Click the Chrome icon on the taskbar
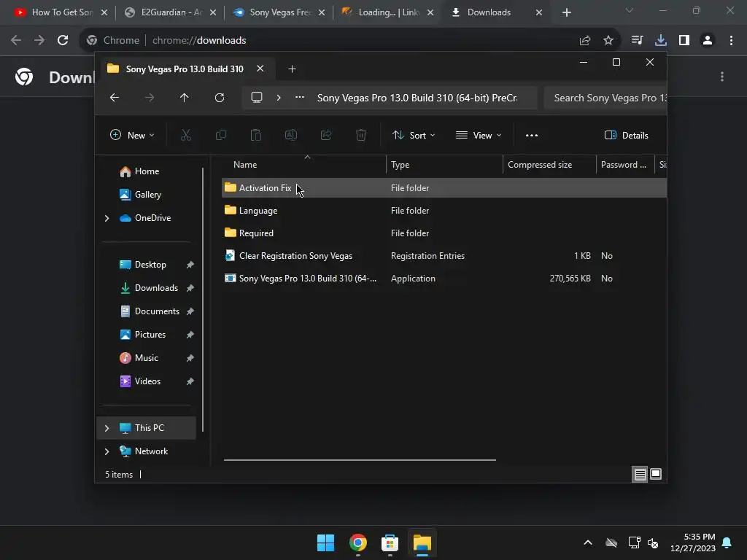Viewport: 747px width, 560px height. [357, 542]
